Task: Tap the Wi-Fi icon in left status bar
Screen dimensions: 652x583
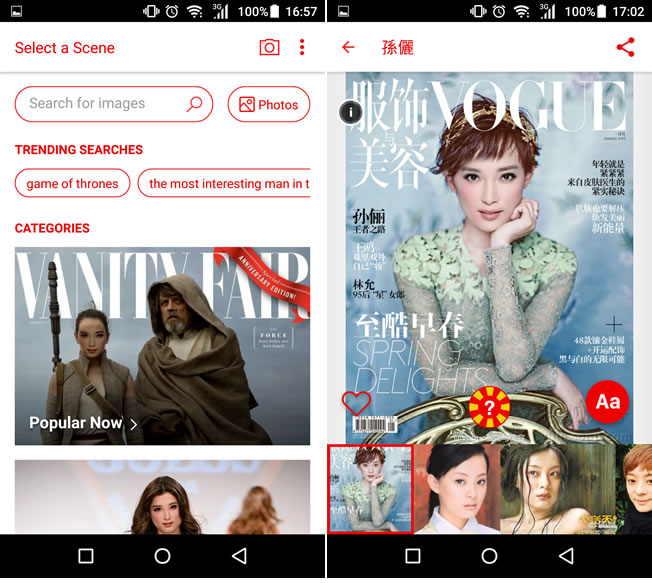Action: (194, 11)
